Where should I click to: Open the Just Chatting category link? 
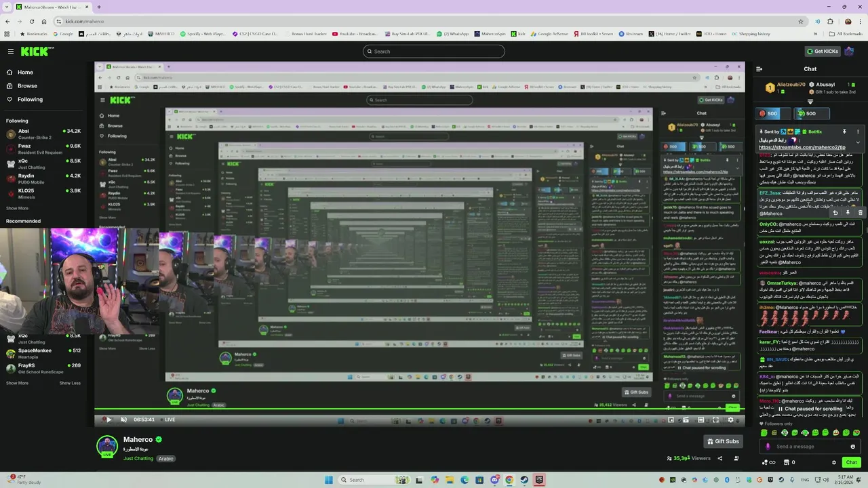coord(138,458)
